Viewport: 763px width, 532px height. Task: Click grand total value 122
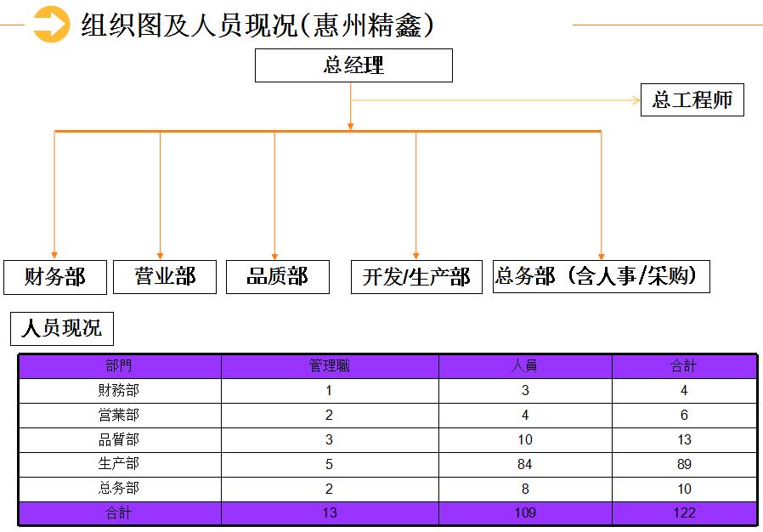coord(684,513)
